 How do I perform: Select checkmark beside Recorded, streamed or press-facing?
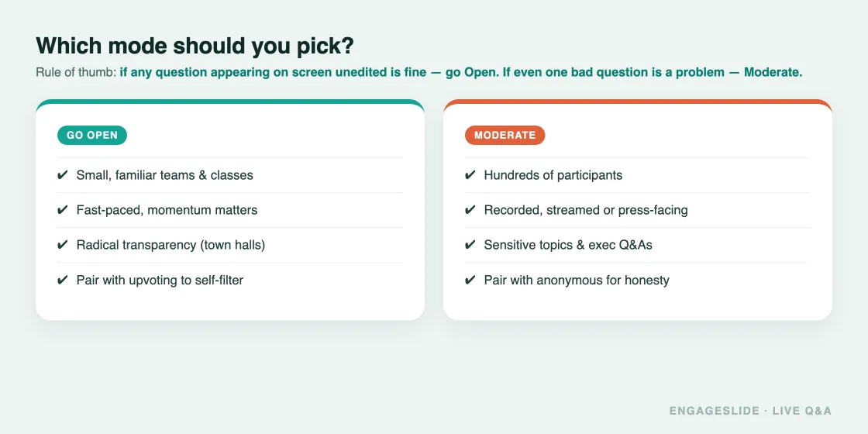tap(470, 210)
